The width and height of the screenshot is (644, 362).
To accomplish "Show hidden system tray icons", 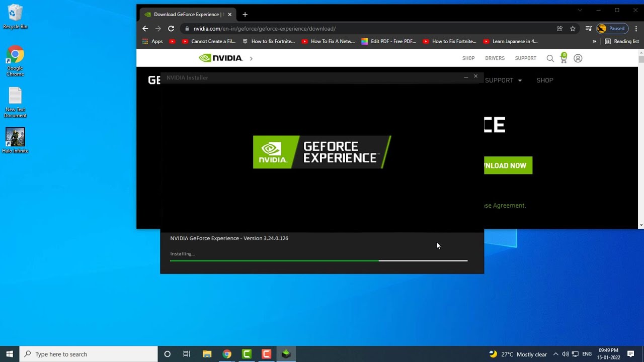I will coord(556,354).
